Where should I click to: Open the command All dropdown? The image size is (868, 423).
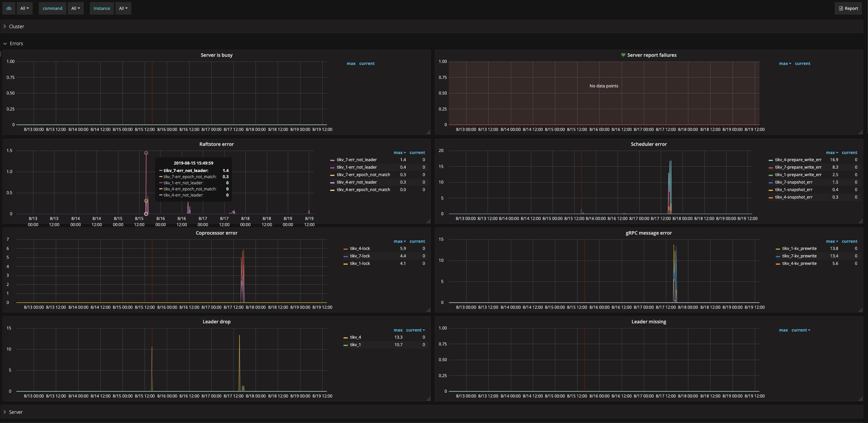76,8
